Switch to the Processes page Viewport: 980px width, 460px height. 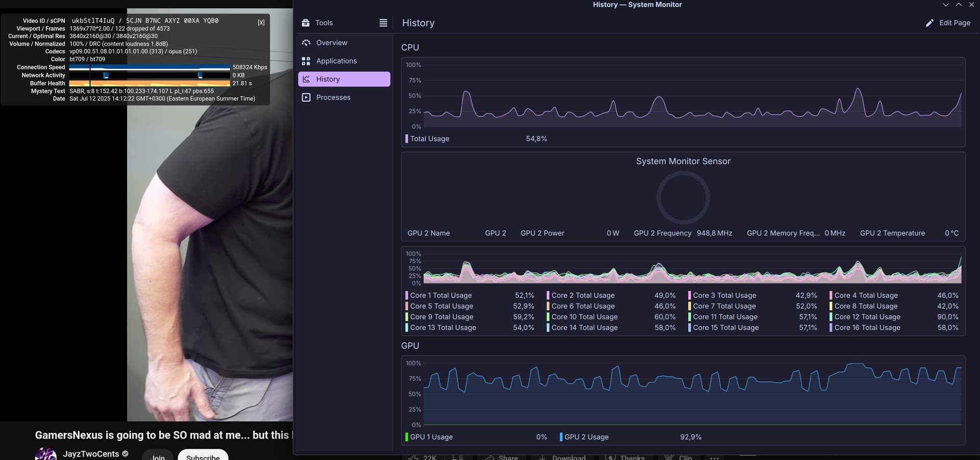tap(333, 98)
